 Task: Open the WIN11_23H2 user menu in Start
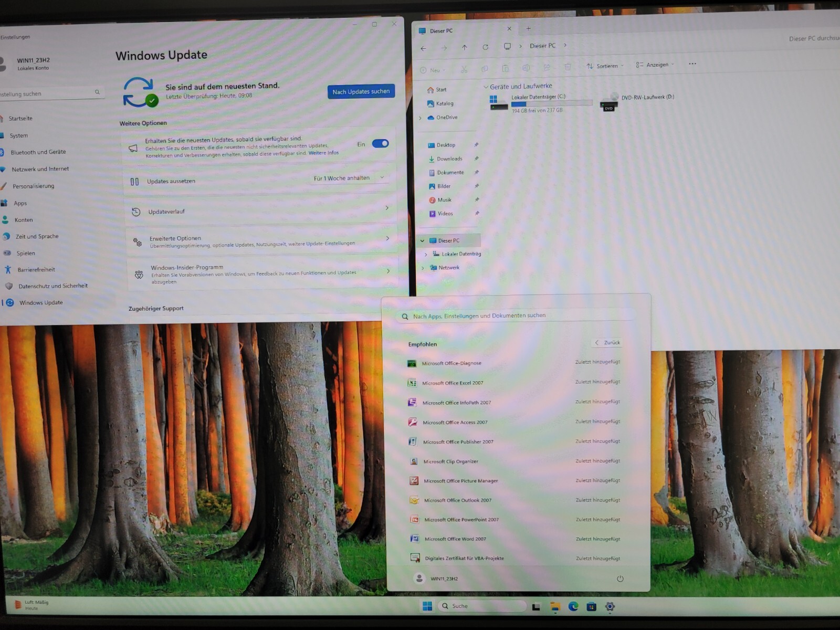(x=437, y=579)
